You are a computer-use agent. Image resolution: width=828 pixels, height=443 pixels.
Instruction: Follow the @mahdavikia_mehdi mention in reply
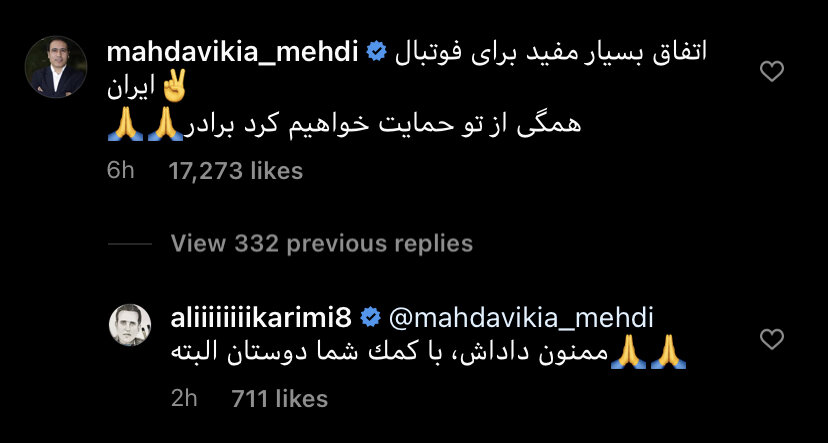[x=519, y=318]
